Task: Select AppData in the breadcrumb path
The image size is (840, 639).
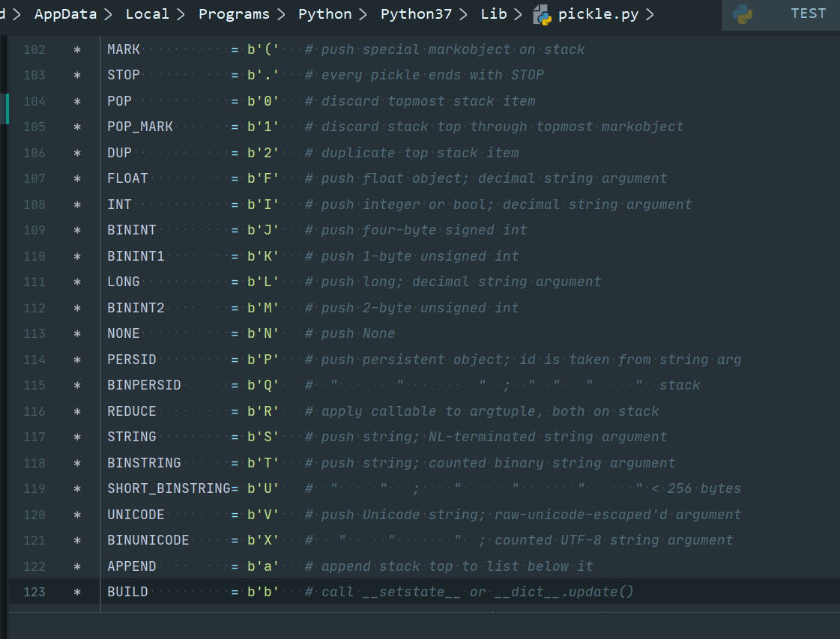Action: point(65,14)
